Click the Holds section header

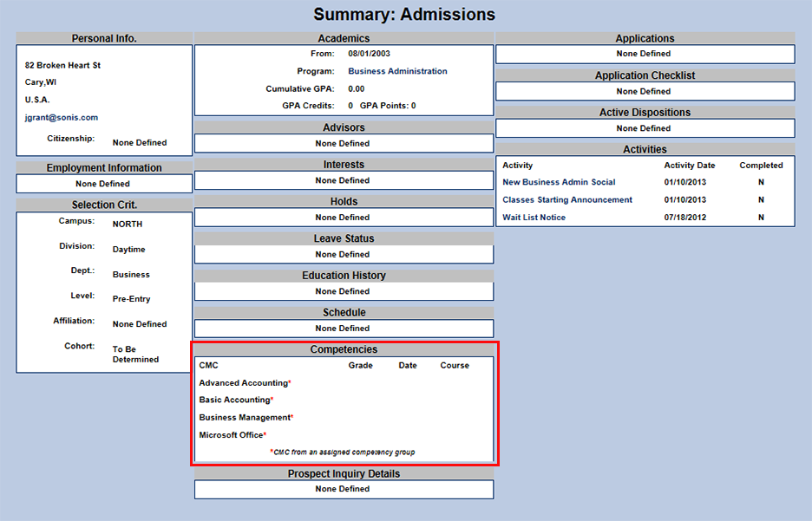pyautogui.click(x=344, y=201)
